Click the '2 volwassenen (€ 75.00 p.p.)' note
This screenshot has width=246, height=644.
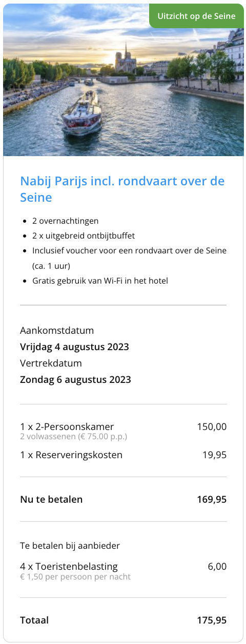(x=73, y=437)
